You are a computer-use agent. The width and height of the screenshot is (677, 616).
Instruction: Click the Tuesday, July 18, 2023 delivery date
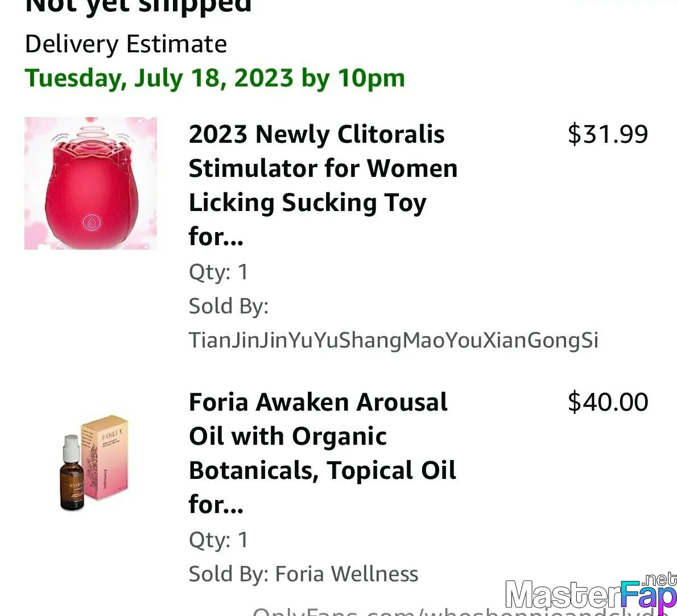pos(215,78)
